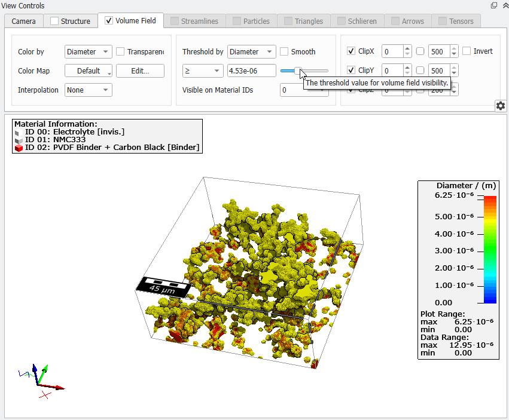Click the 'Material Information:' heading
The image size is (509, 420).
point(56,124)
